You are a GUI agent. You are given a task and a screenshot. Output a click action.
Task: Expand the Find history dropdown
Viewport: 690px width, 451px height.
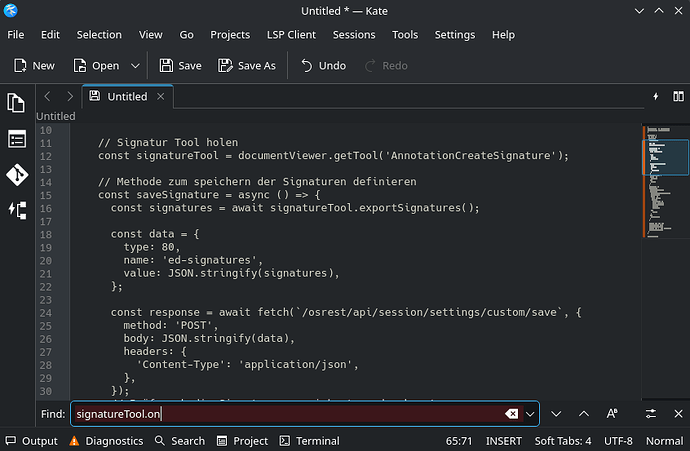pos(530,414)
